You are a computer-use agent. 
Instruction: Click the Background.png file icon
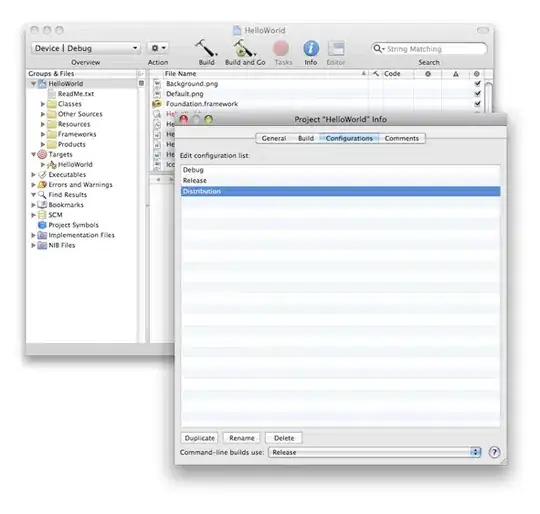157,84
